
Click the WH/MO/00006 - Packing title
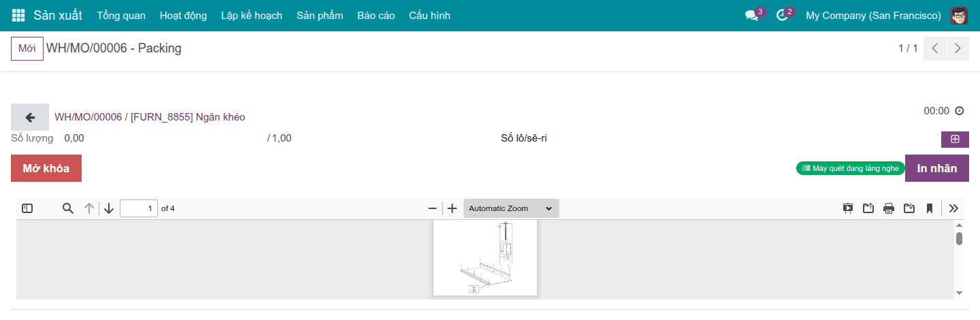(114, 48)
